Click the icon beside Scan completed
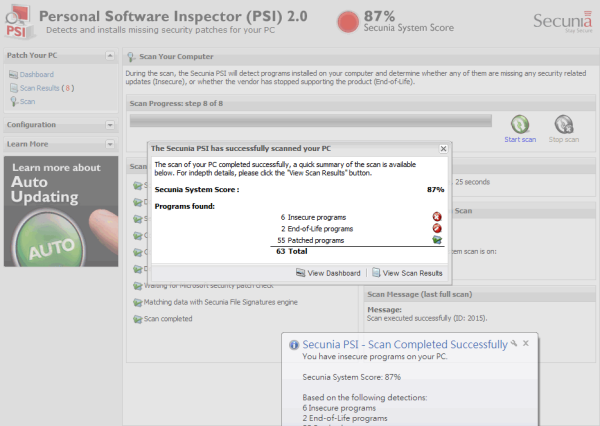600x426 pixels. [x=137, y=319]
